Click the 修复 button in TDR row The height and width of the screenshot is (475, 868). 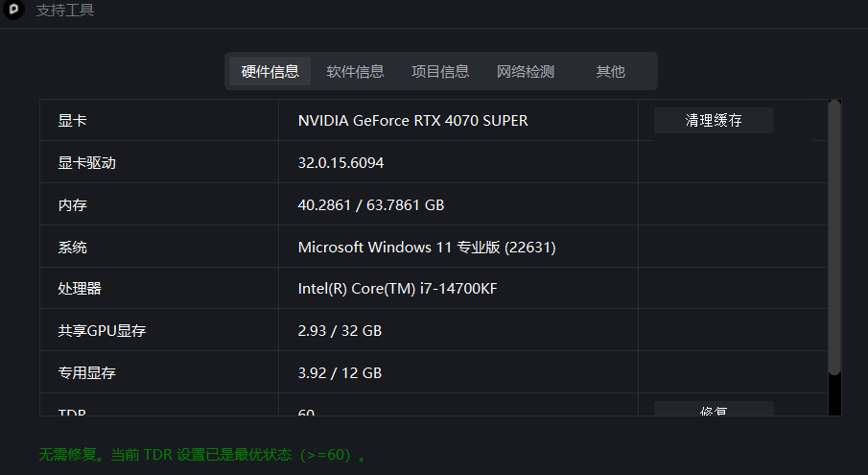coord(713,410)
